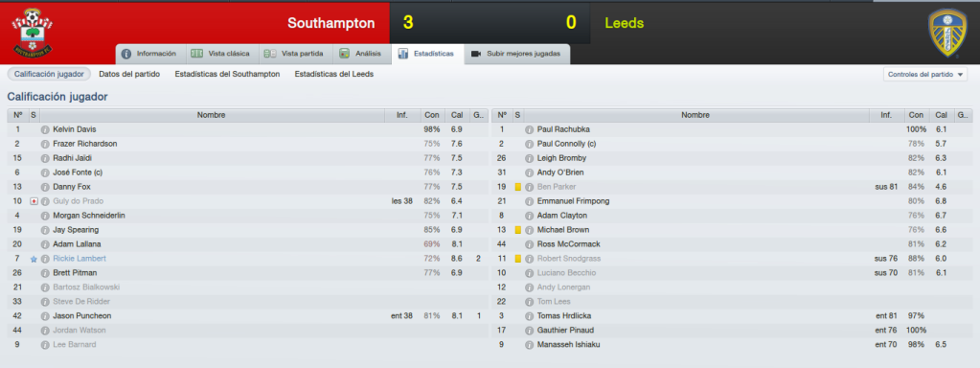980x368 pixels.
Task: Open info icon beside Paul Rachubka
Action: pyautogui.click(x=529, y=129)
